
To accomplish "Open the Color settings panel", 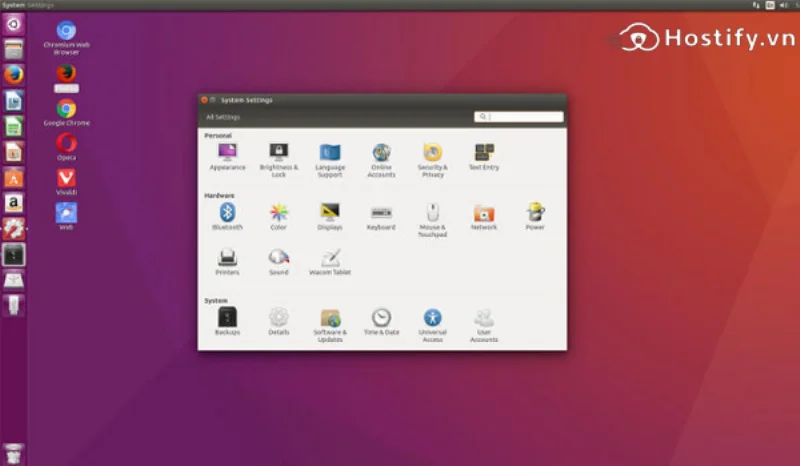I will click(279, 217).
